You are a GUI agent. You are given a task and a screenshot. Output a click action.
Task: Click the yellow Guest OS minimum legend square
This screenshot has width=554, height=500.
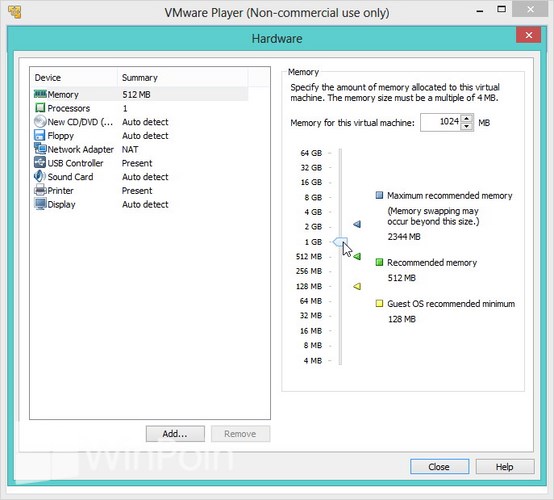(379, 303)
